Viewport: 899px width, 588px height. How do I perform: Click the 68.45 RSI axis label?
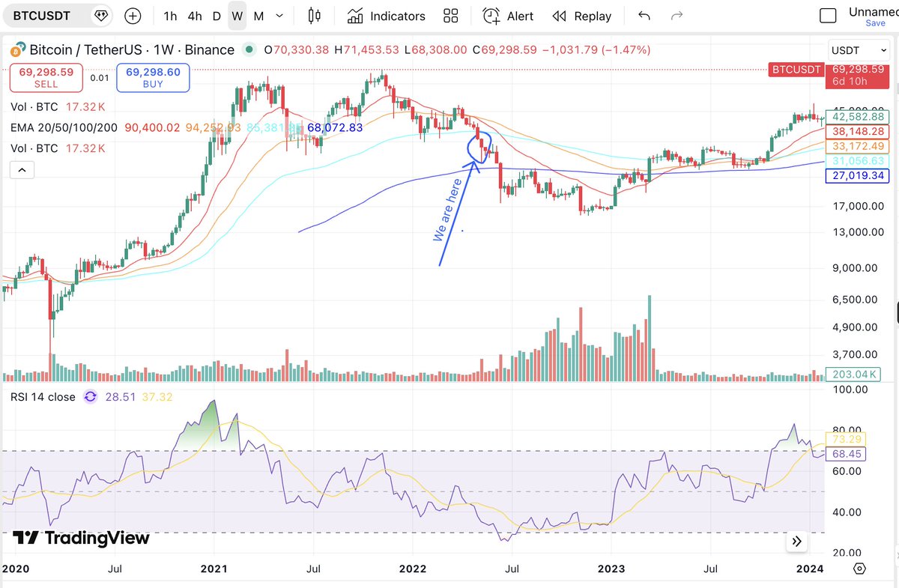coord(845,454)
